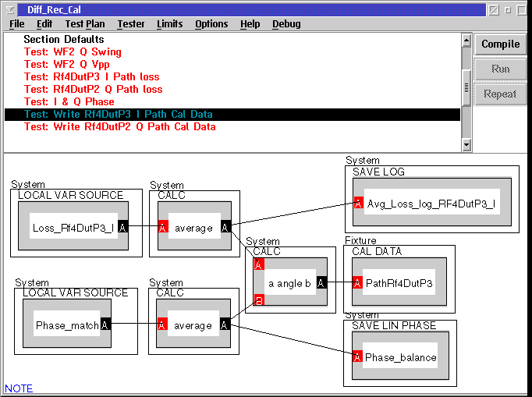The width and height of the screenshot is (532, 397).
Task: Select the Phase_balance field
Action: pos(400,356)
